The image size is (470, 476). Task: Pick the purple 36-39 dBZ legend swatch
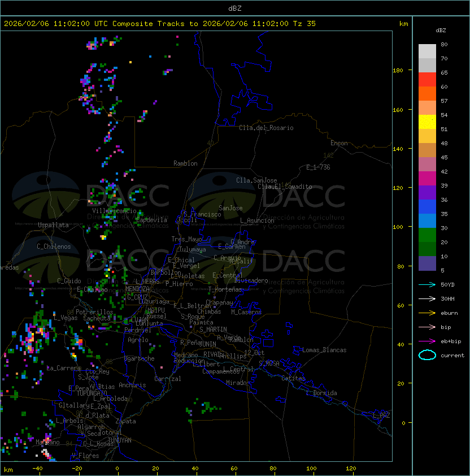[x=427, y=193]
